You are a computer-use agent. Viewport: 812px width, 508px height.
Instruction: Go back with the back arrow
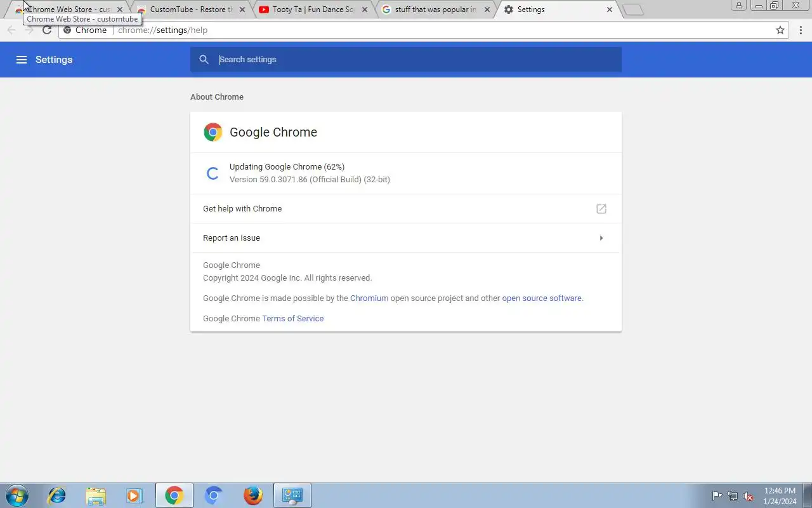click(x=11, y=30)
